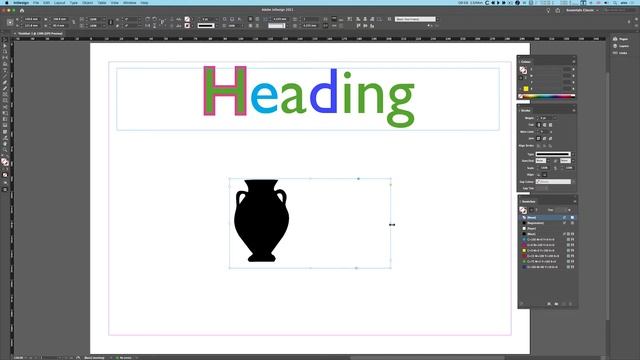The width and height of the screenshot is (640, 360).
Task: Select the Type tool
Action: click(5, 70)
